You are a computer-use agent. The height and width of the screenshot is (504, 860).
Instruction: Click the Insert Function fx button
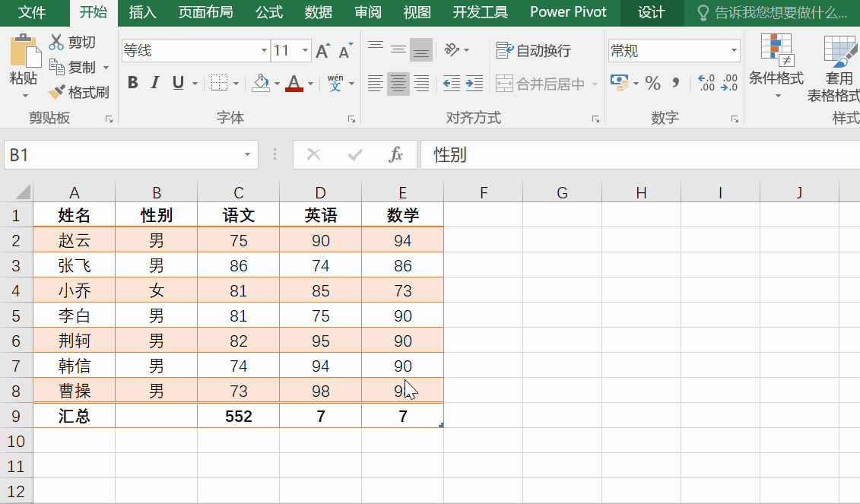tap(396, 154)
